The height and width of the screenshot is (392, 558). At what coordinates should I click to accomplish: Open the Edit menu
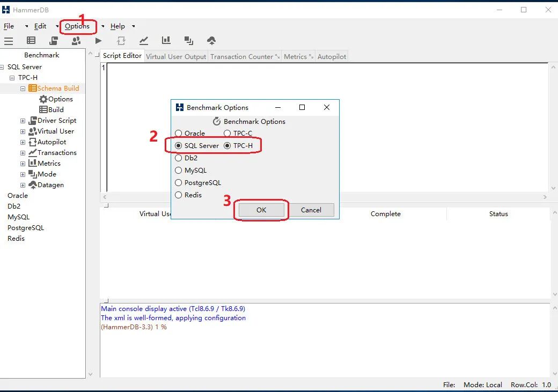pos(40,26)
